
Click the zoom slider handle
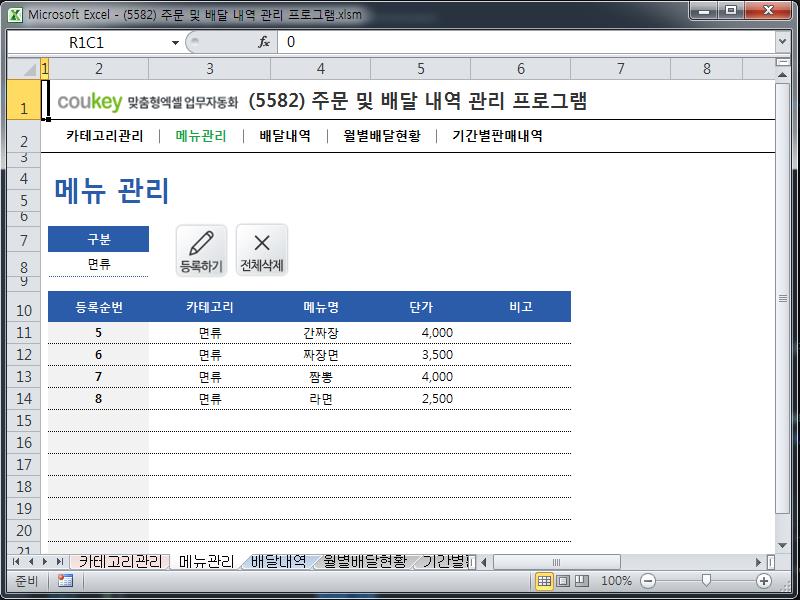tap(706, 580)
